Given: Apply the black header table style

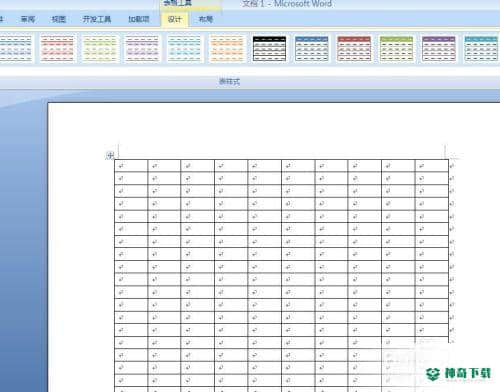Looking at the screenshot, I should pyautogui.click(x=269, y=49).
